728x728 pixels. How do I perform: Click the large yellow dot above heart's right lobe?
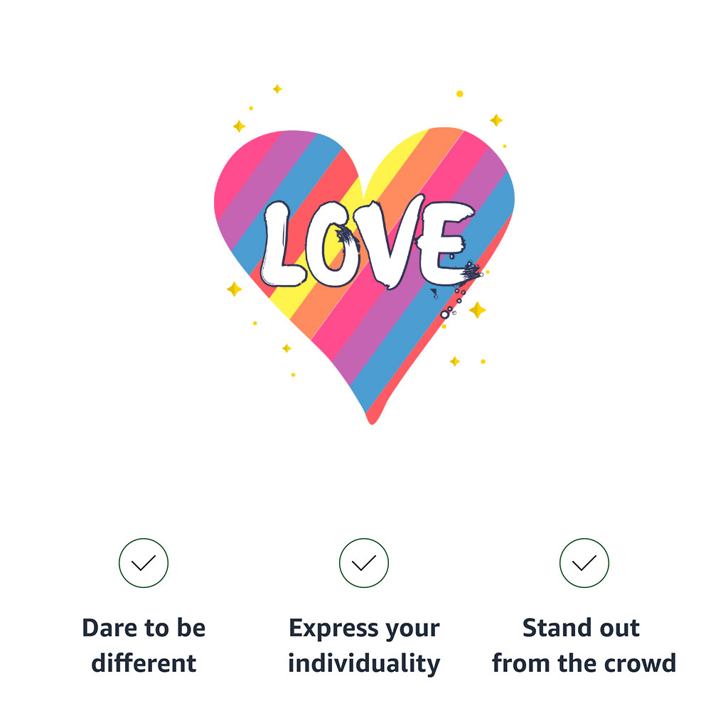(460, 94)
